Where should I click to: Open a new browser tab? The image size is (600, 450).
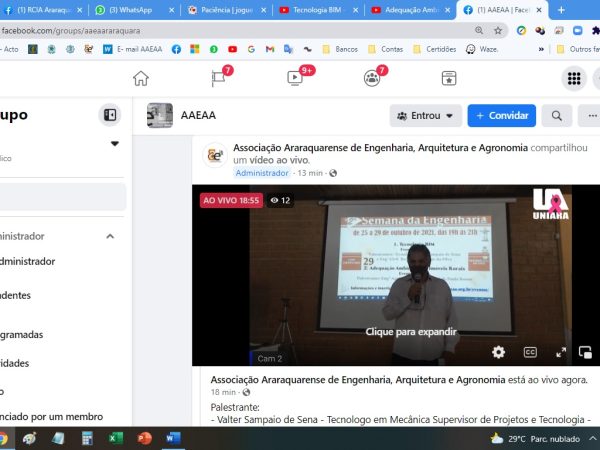(561, 10)
